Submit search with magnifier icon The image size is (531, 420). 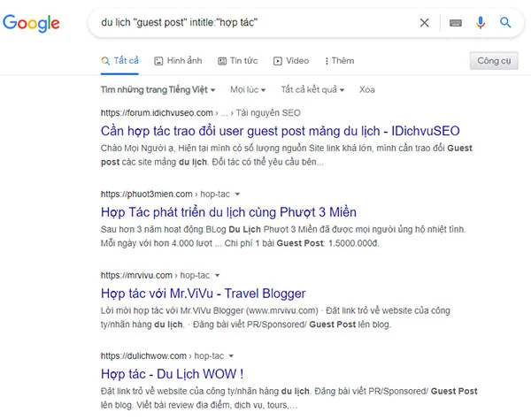[x=505, y=23]
